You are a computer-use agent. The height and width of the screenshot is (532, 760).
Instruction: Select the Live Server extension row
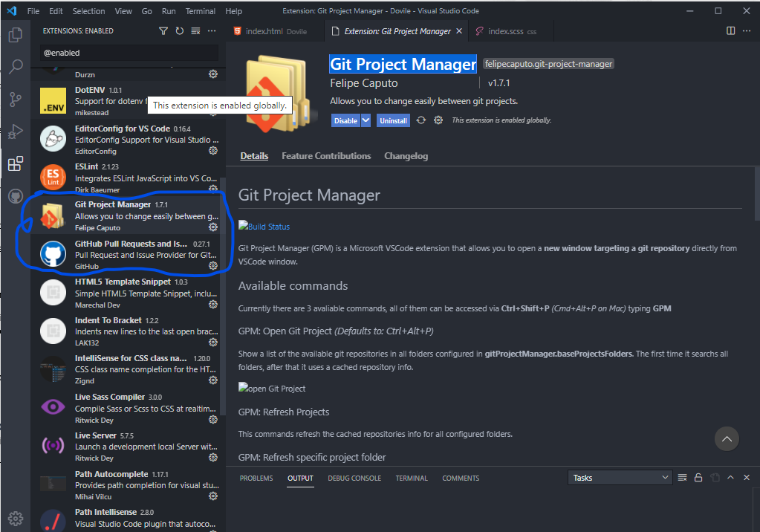[128, 446]
